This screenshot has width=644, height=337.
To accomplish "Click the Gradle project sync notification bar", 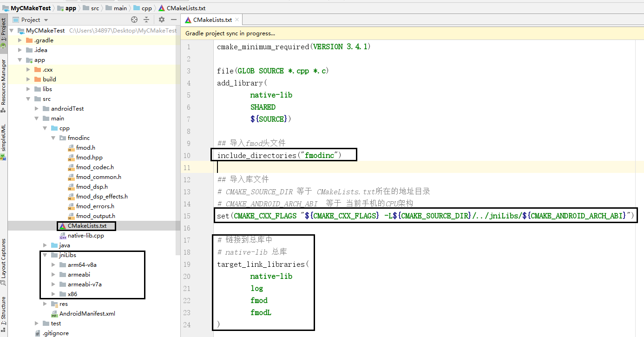I will [412, 33].
